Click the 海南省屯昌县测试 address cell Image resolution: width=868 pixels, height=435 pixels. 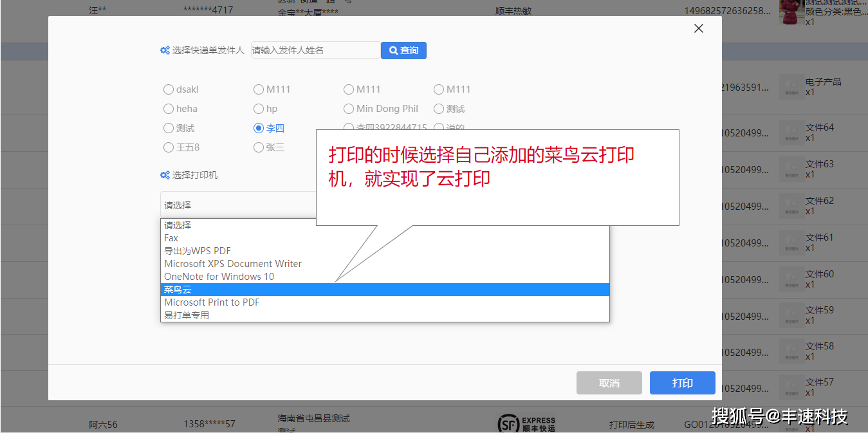(x=314, y=418)
